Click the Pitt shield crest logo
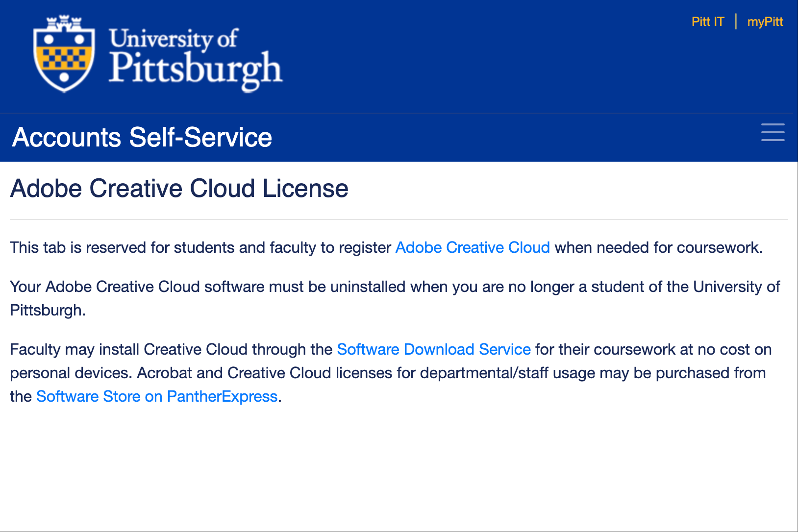 (x=64, y=54)
